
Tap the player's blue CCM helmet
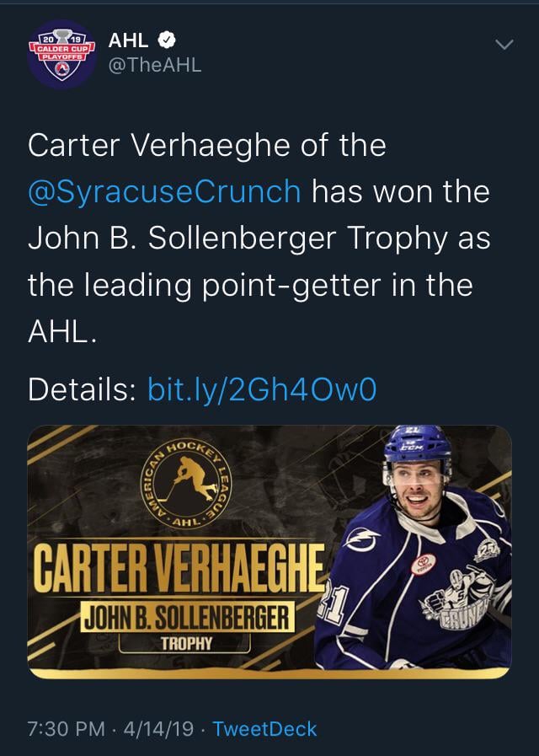coord(416,447)
